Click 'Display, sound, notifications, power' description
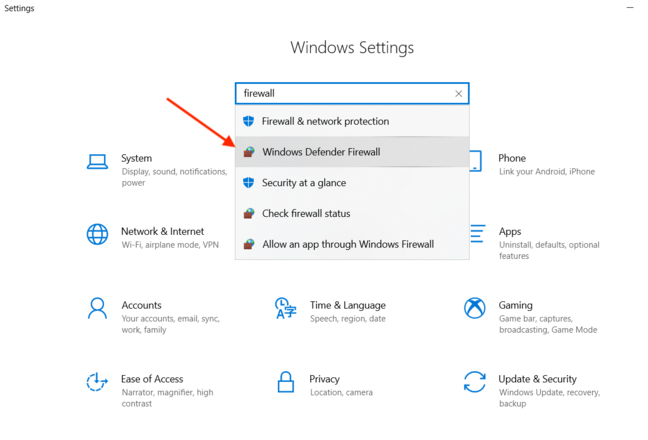648x440 pixels. pyautogui.click(x=174, y=177)
